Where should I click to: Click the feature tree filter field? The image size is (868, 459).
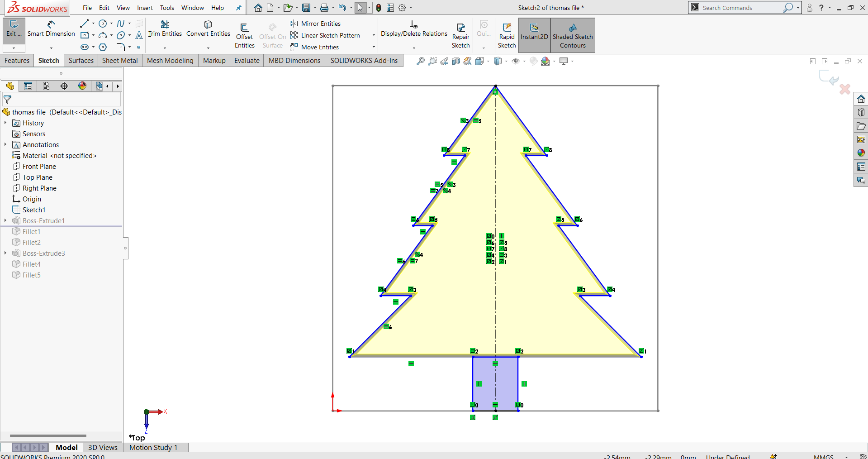click(62, 99)
